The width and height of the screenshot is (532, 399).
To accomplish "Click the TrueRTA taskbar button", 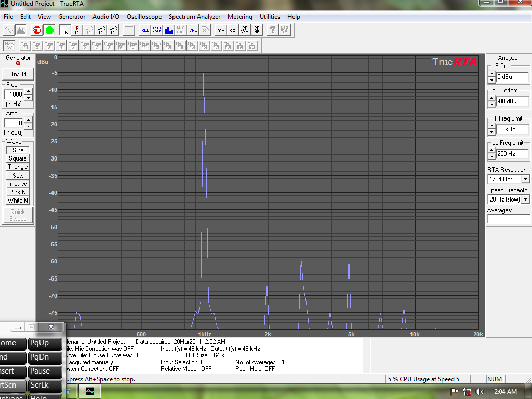I will (x=90, y=392).
